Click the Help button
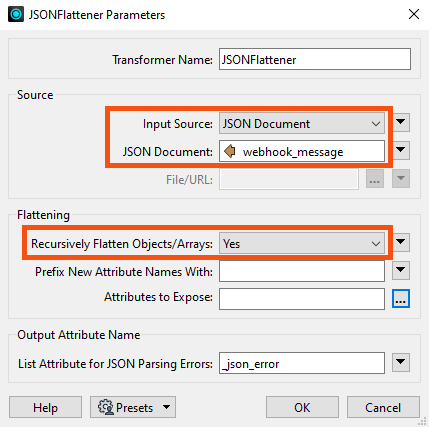The image size is (429, 427). pyautogui.click(x=45, y=407)
